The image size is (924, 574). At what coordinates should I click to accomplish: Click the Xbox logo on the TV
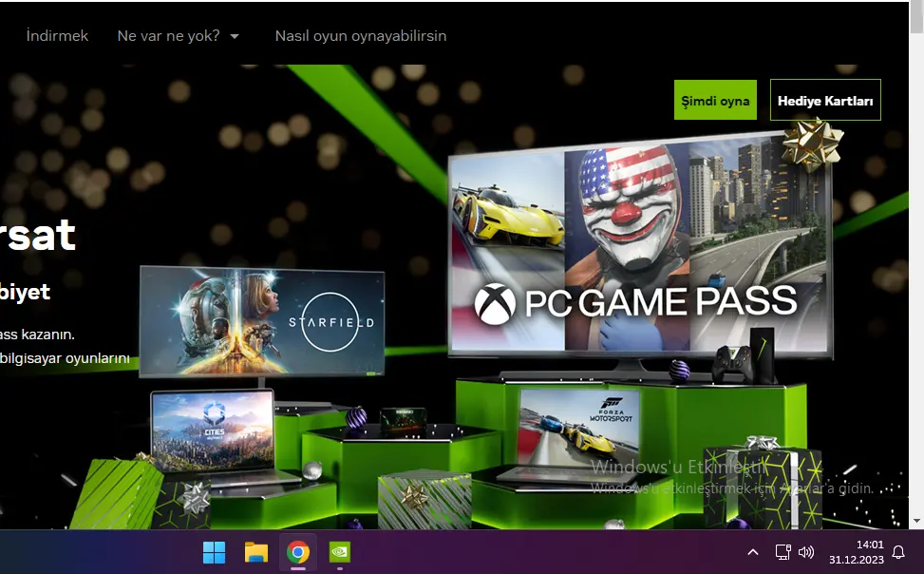[495, 304]
